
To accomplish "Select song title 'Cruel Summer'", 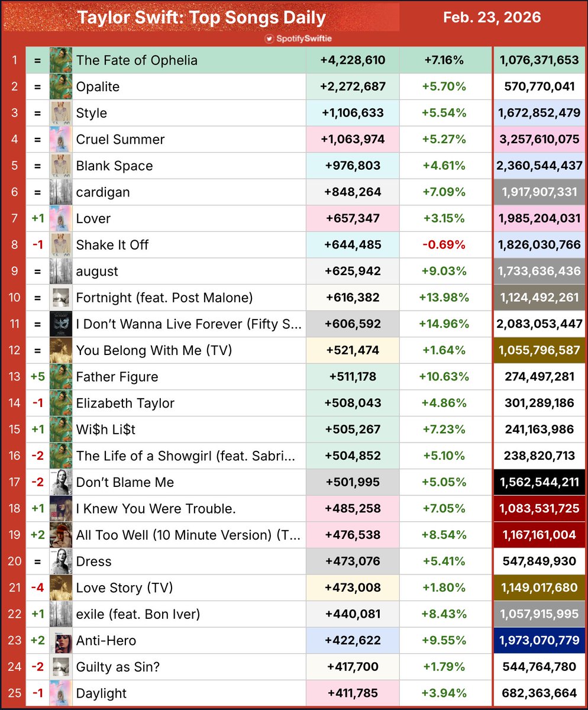I will tap(120, 140).
